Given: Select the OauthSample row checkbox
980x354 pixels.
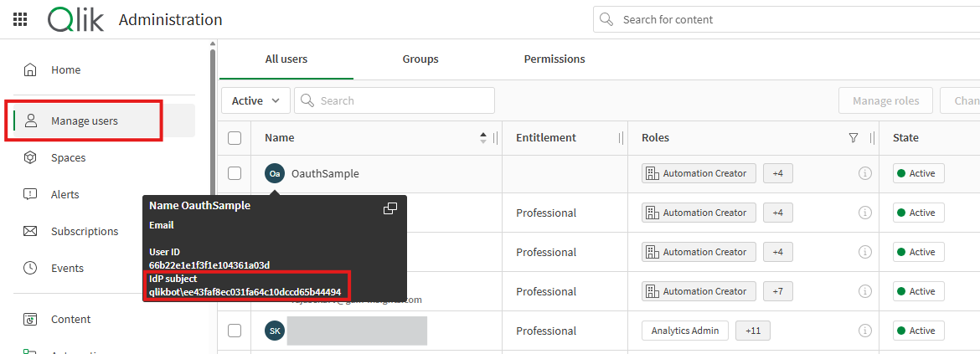Looking at the screenshot, I should click(x=235, y=173).
